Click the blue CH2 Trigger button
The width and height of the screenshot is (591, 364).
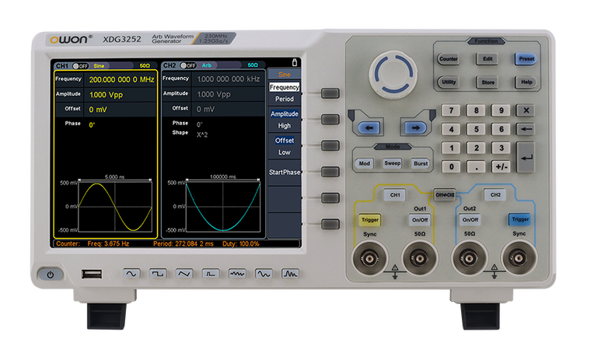click(520, 219)
